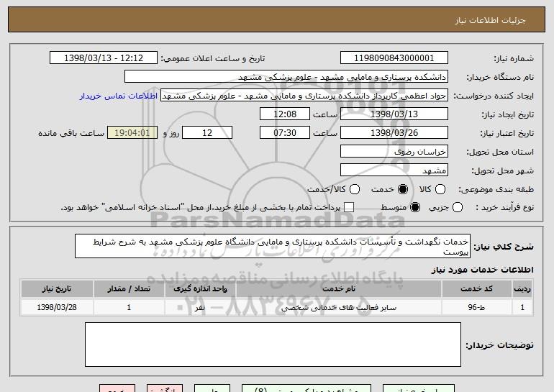Click the اطلاعات خدمات مورد نیاز section heading
554x392 pixels.
(482, 270)
